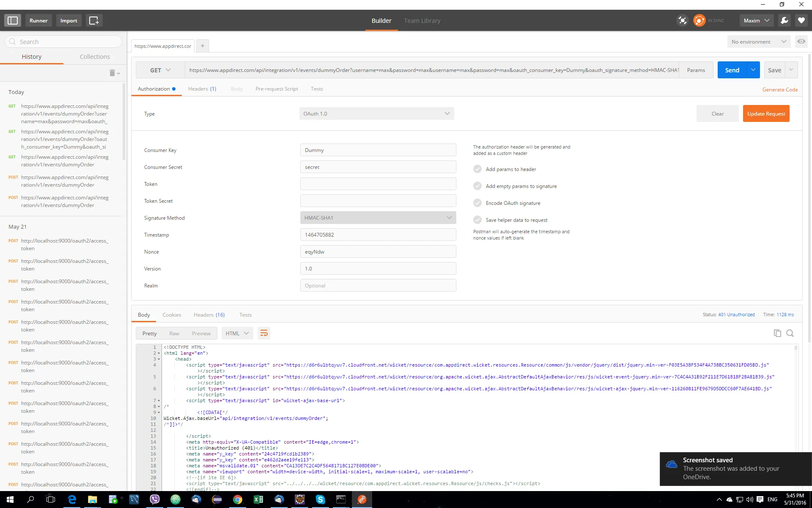Viewport: 812px width, 508px height.
Task: Toggle the sidebar panel icon
Action: [x=13, y=20]
